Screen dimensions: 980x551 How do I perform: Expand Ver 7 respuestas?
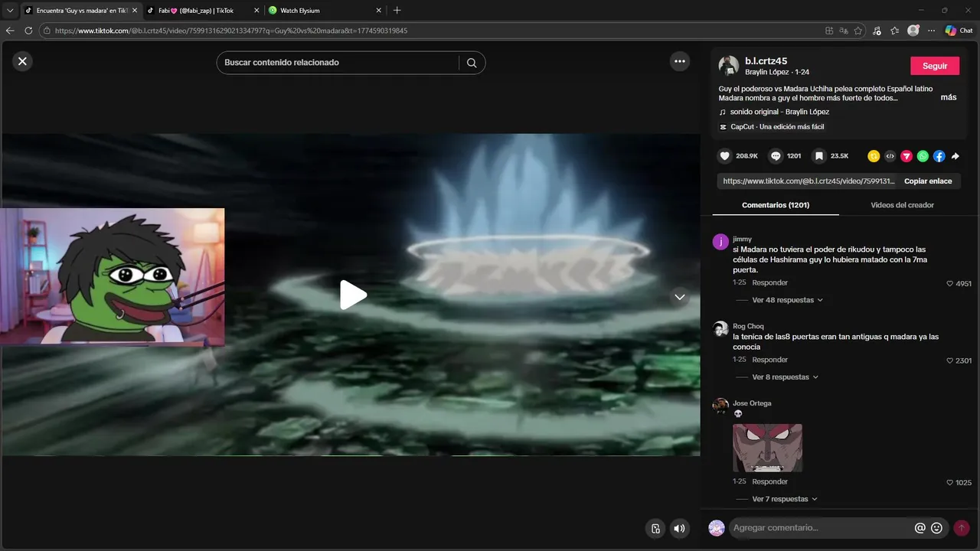(785, 499)
